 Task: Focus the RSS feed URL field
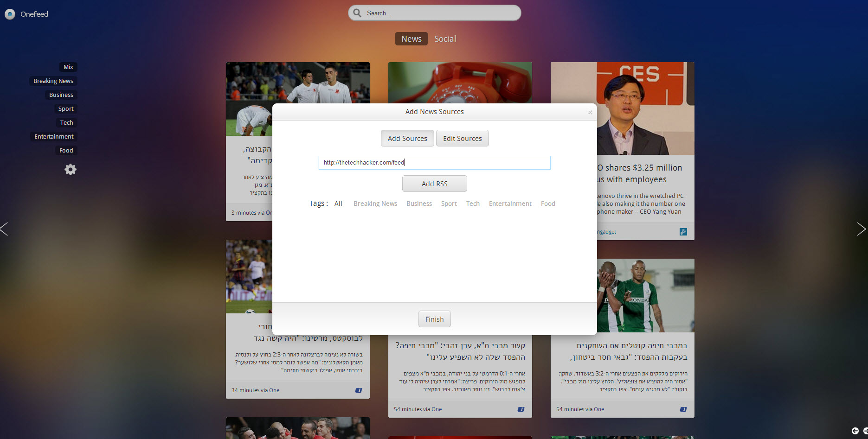pyautogui.click(x=435, y=163)
